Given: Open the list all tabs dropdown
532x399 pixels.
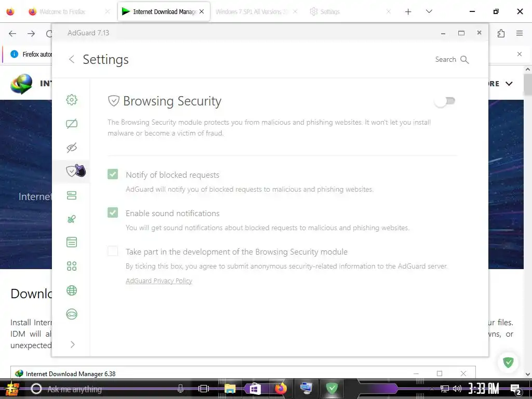Looking at the screenshot, I should 429,11.
